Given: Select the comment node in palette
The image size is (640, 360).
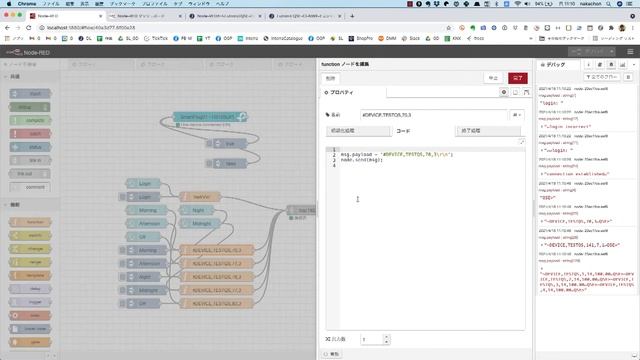Looking at the screenshot, I should click(x=30, y=187).
